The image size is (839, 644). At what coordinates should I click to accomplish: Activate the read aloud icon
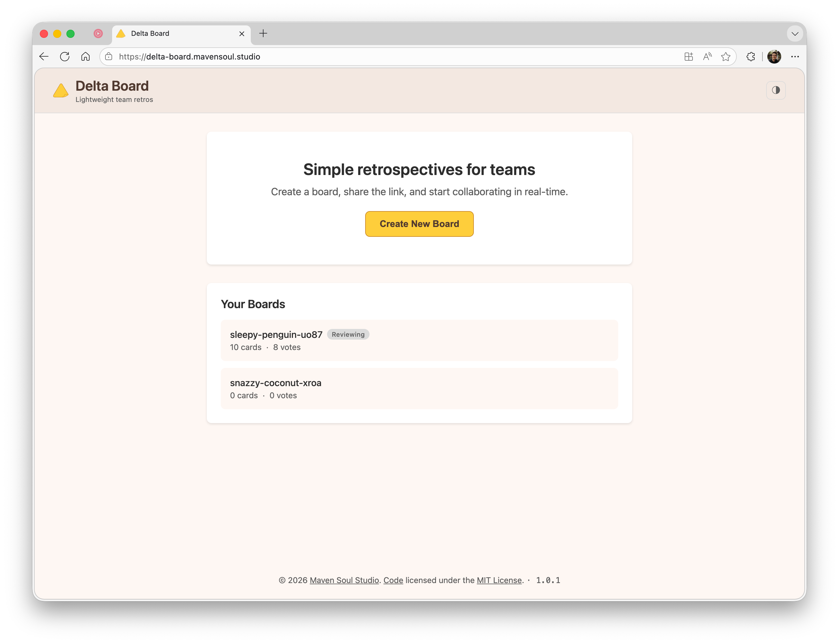click(707, 57)
